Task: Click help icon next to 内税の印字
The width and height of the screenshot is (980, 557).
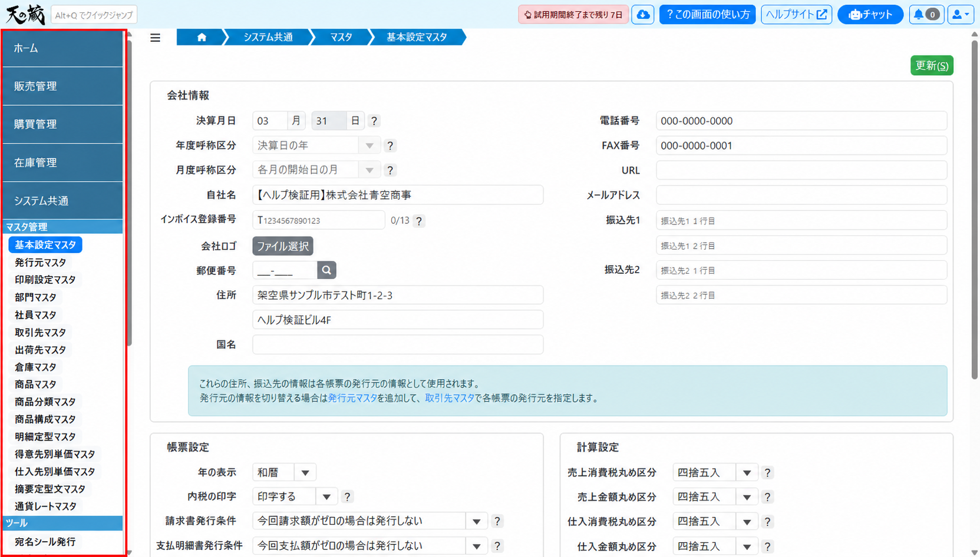Action: point(347,497)
